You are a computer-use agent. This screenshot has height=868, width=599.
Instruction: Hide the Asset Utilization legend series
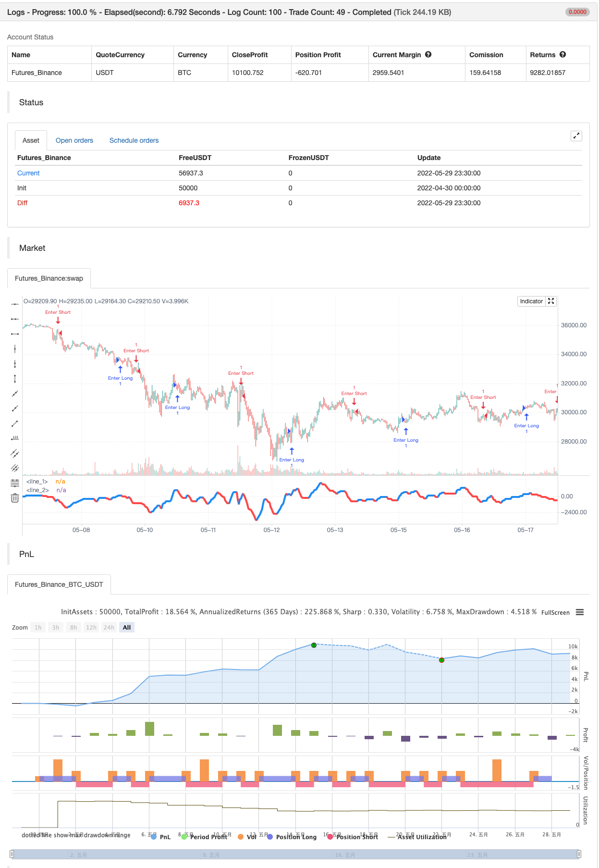click(x=417, y=837)
